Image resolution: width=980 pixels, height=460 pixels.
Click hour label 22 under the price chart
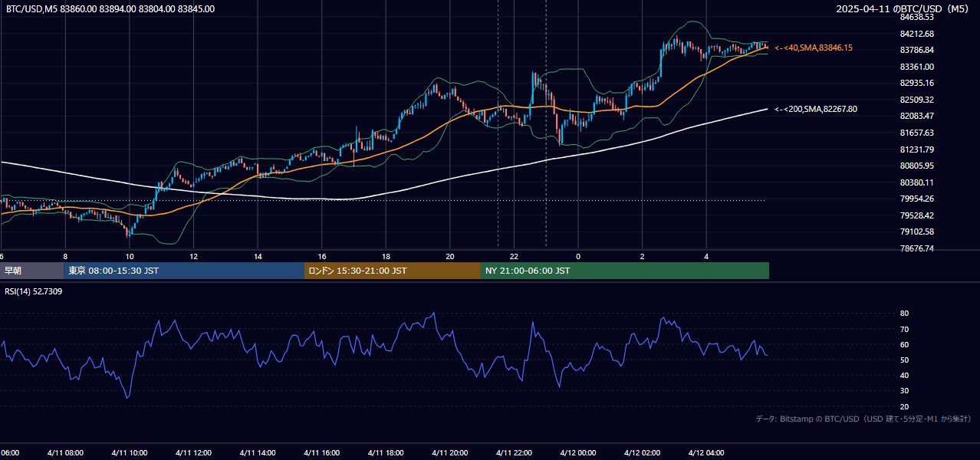514,256
